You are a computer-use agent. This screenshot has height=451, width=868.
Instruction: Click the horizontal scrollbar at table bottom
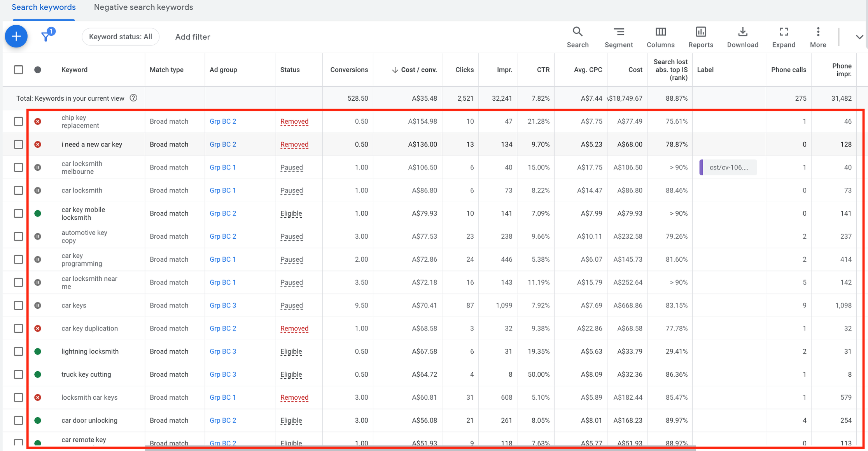pyautogui.click(x=420, y=448)
